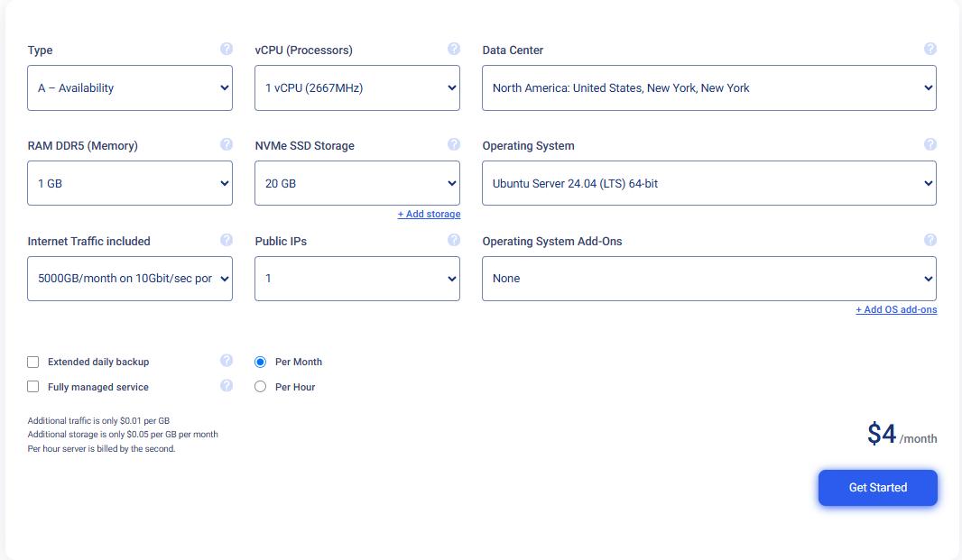
Task: Click the Data Center help question mark
Action: point(930,49)
